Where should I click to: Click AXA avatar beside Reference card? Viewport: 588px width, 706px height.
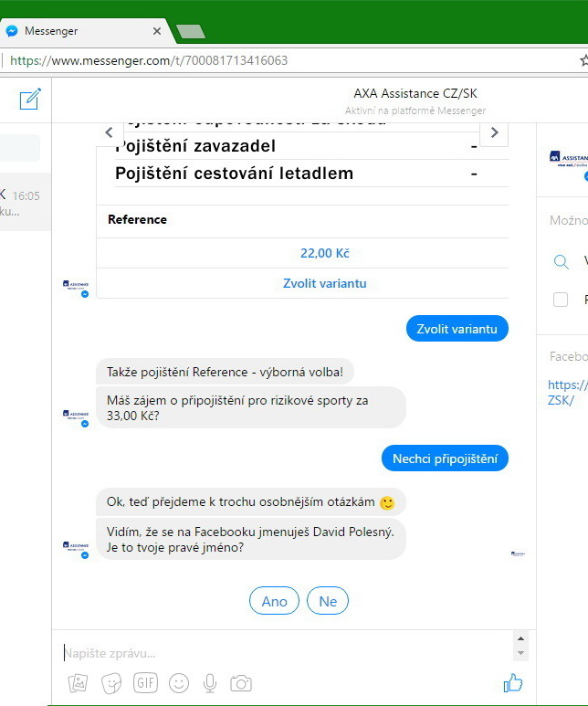pos(76,289)
